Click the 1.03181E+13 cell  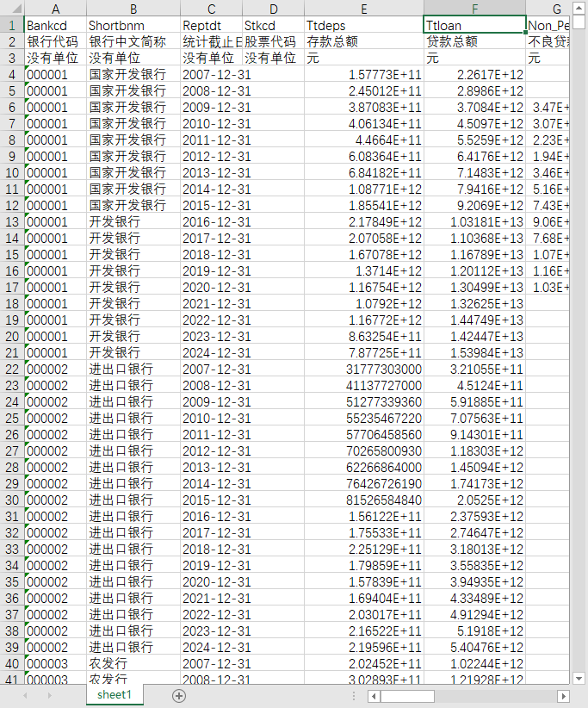474,221
